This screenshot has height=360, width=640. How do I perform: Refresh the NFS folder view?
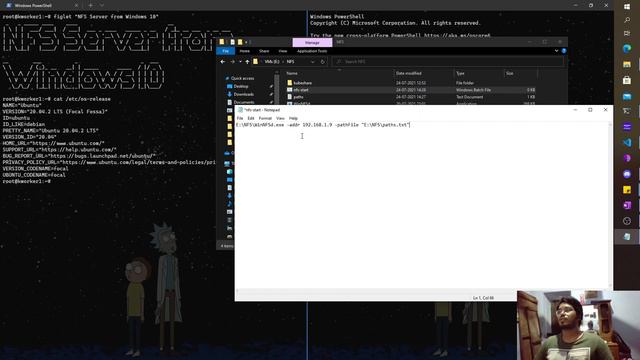coord(322,62)
